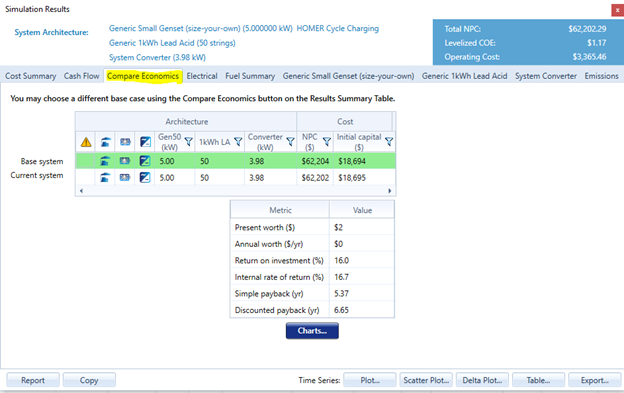Click the 6.65 discounted payback value

pos(341,310)
